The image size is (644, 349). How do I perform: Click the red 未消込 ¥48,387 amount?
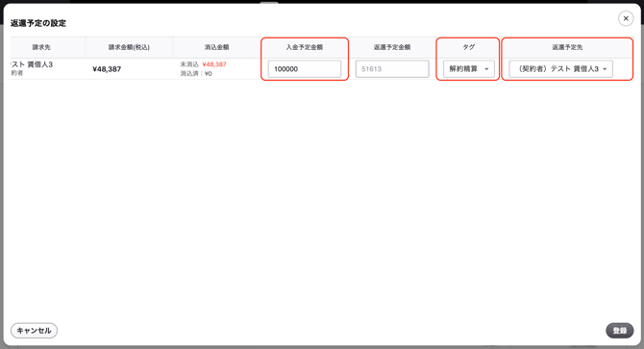[214, 64]
